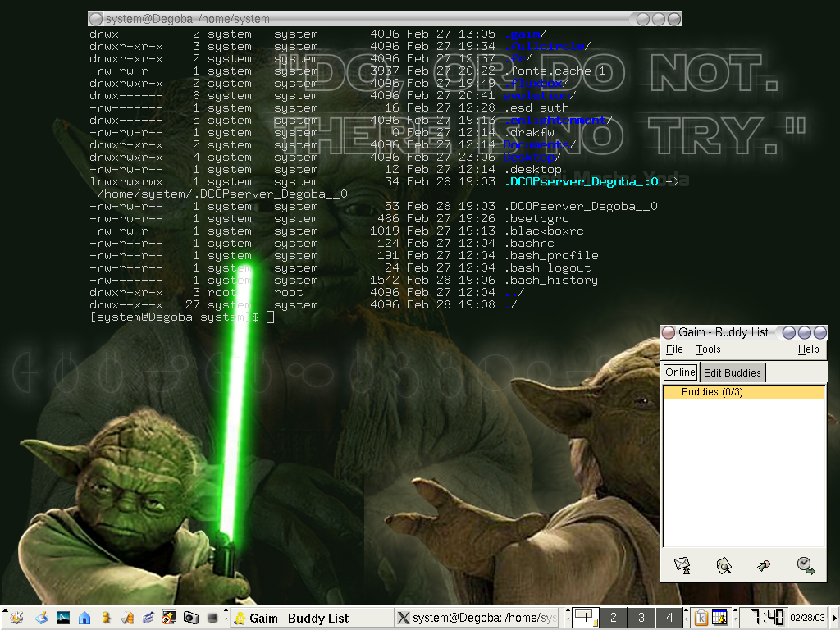Screen dimensions: 840x630
Task: Select the Buddies (0/3) group
Action: (744, 392)
